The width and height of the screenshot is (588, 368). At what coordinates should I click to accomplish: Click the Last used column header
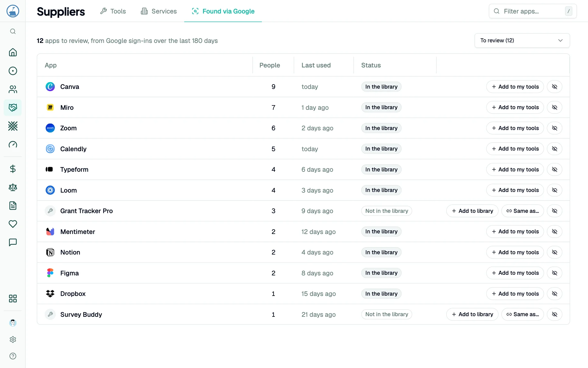[316, 65]
